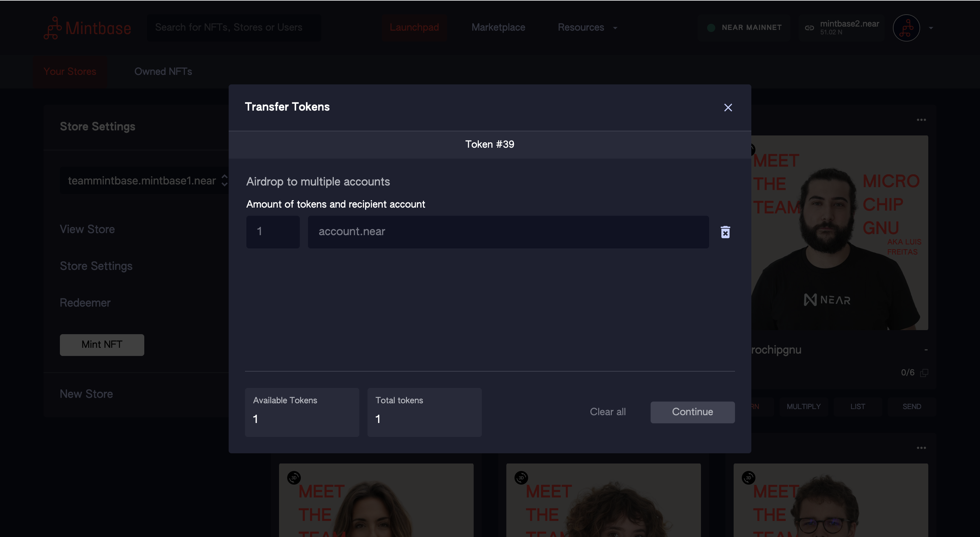Image resolution: width=980 pixels, height=537 pixels.
Task: Click the 0/6 copies count
Action: tap(907, 373)
